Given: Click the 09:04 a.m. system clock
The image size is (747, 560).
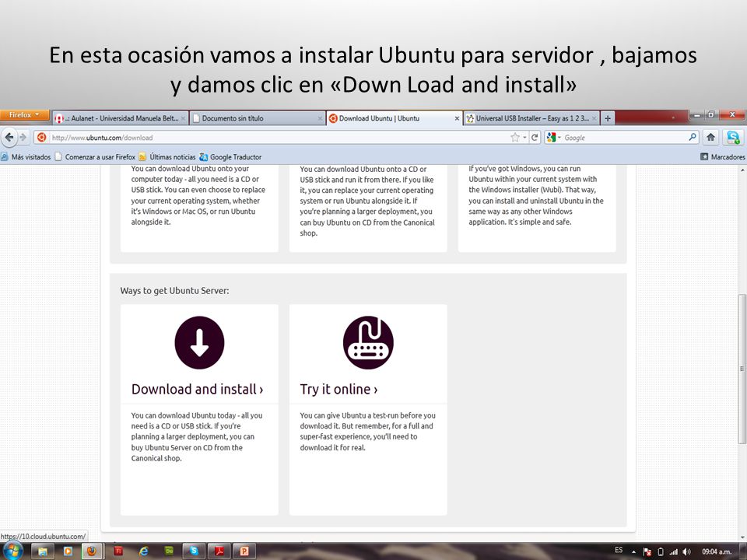Looking at the screenshot, I should point(717,552).
